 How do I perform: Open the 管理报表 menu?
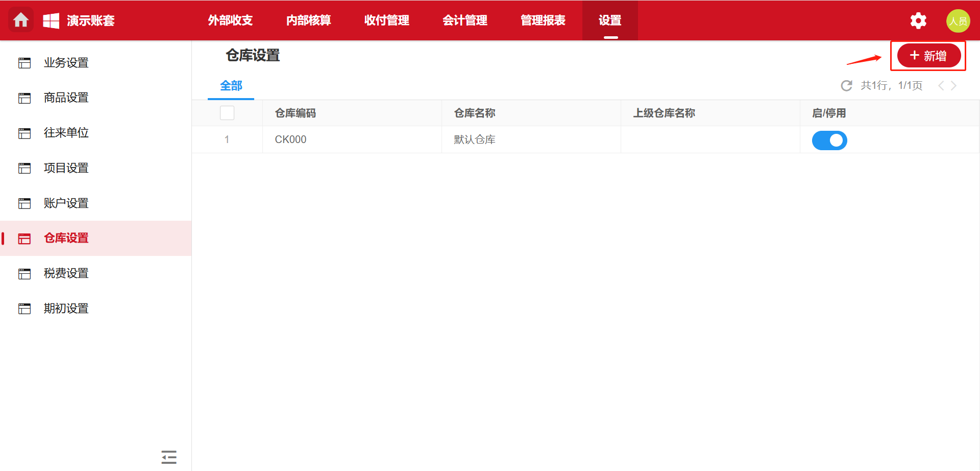pyautogui.click(x=543, y=20)
